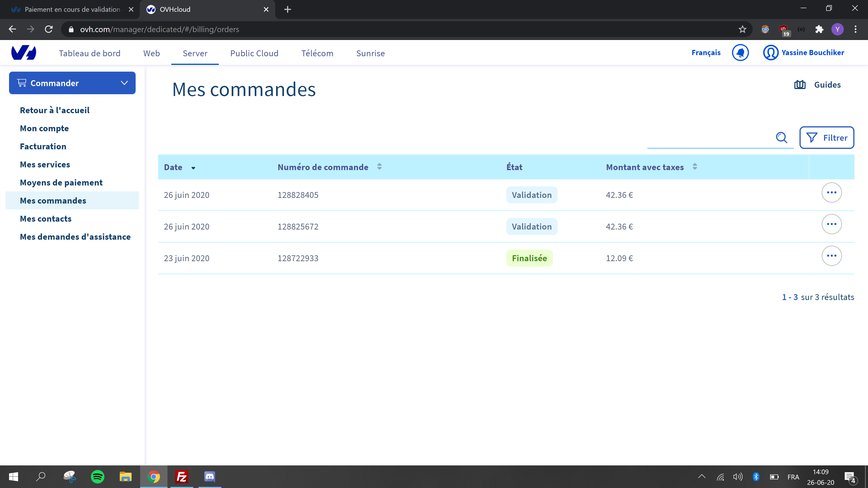Open Mon compte
This screenshot has width=868, height=488.
point(44,128)
